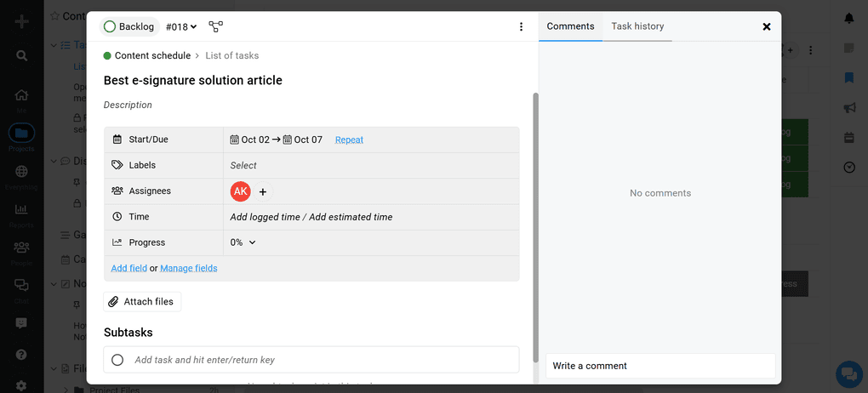Image resolution: width=868 pixels, height=393 pixels.
Task: Click the Manage fields link
Action: coord(189,268)
